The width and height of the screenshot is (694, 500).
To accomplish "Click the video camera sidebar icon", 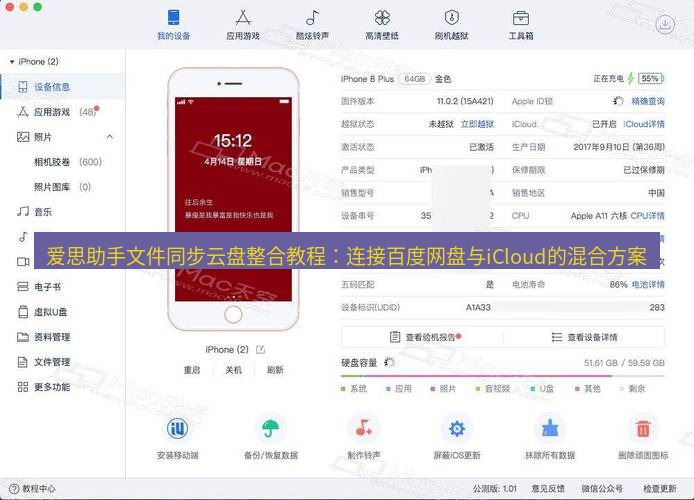I will click(23, 262).
